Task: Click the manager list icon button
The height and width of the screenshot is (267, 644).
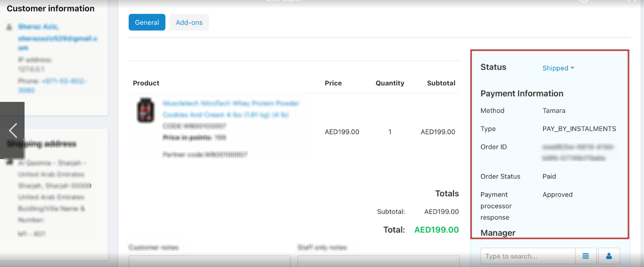Action: 585,256
